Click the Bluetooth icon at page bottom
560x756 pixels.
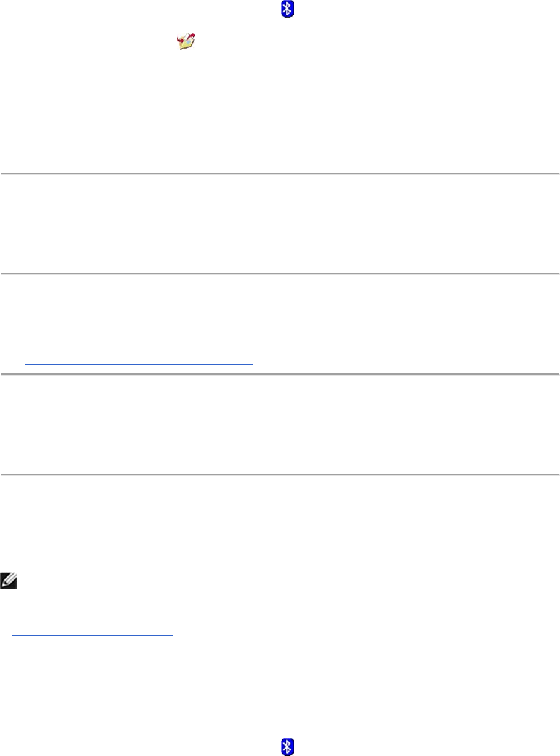click(x=287, y=747)
